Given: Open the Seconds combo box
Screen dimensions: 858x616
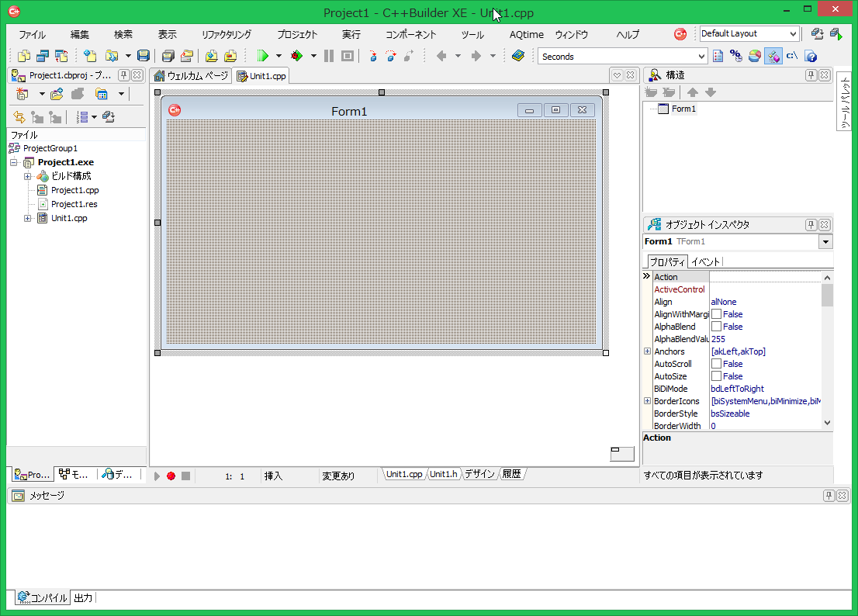Looking at the screenshot, I should [x=701, y=57].
